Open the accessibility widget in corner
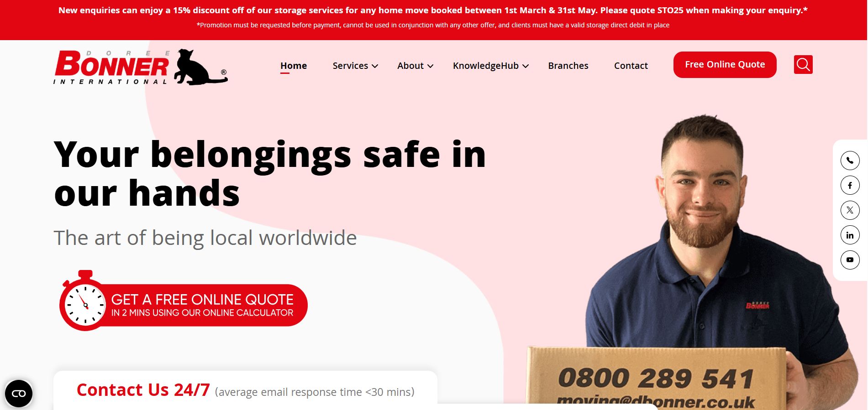The width and height of the screenshot is (868, 410). (19, 394)
